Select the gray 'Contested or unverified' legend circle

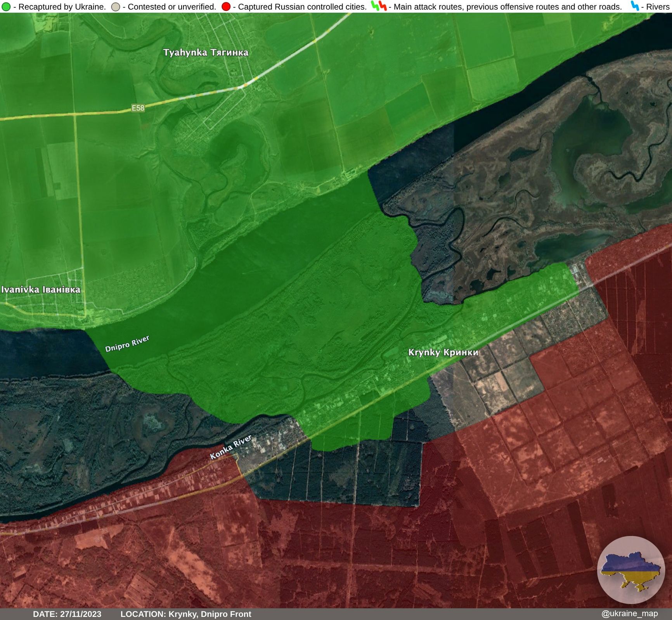pyautogui.click(x=115, y=6)
